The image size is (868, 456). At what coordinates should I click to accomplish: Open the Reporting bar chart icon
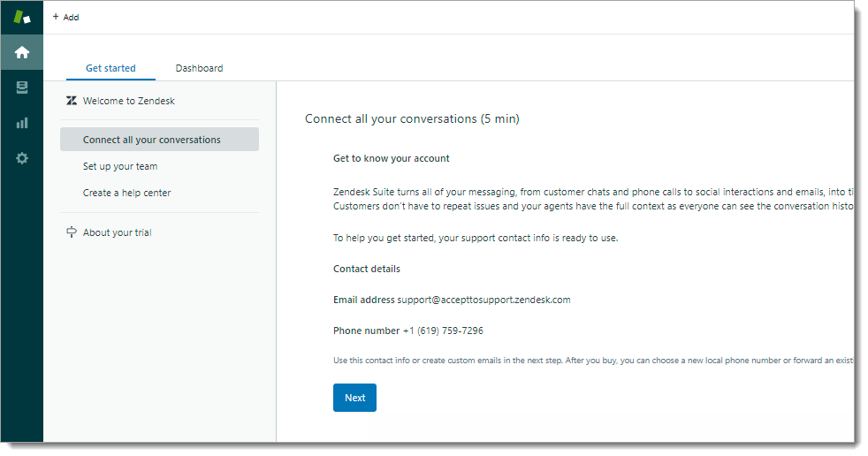coord(22,123)
